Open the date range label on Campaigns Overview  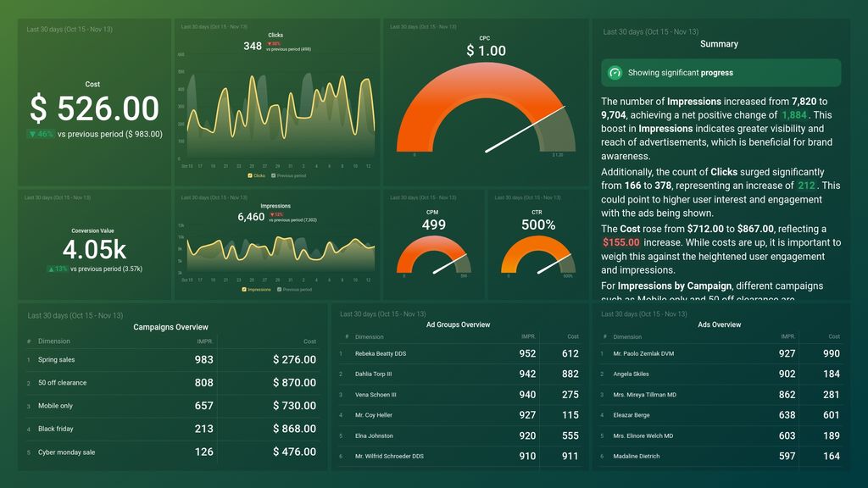tap(75, 315)
